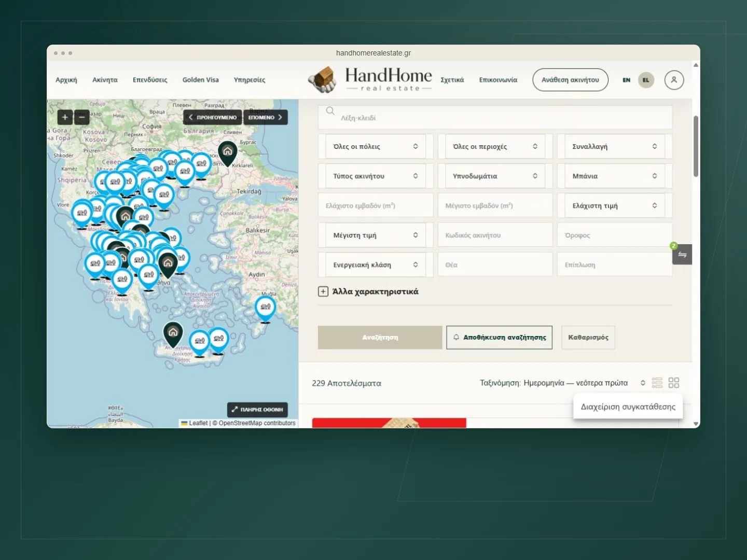
Task: Open the Συναλλαγή dropdown
Action: [615, 146]
